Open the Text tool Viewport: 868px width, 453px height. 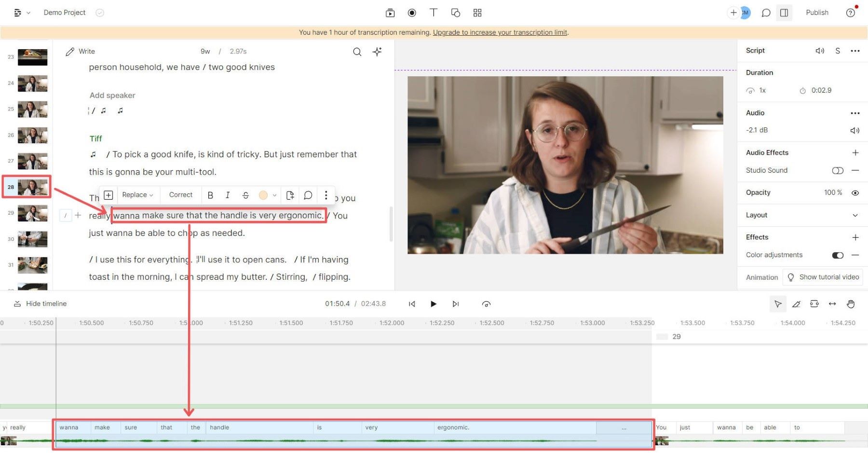click(x=434, y=13)
